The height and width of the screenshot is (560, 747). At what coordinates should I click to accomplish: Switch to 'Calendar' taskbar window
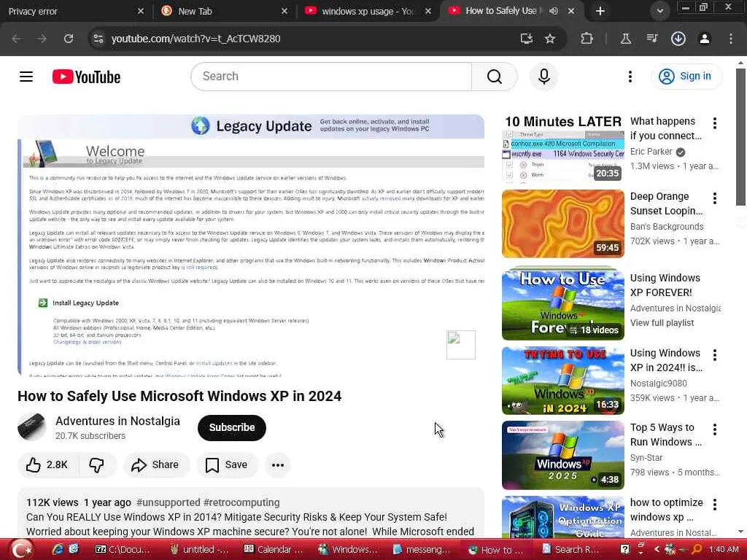(274, 550)
